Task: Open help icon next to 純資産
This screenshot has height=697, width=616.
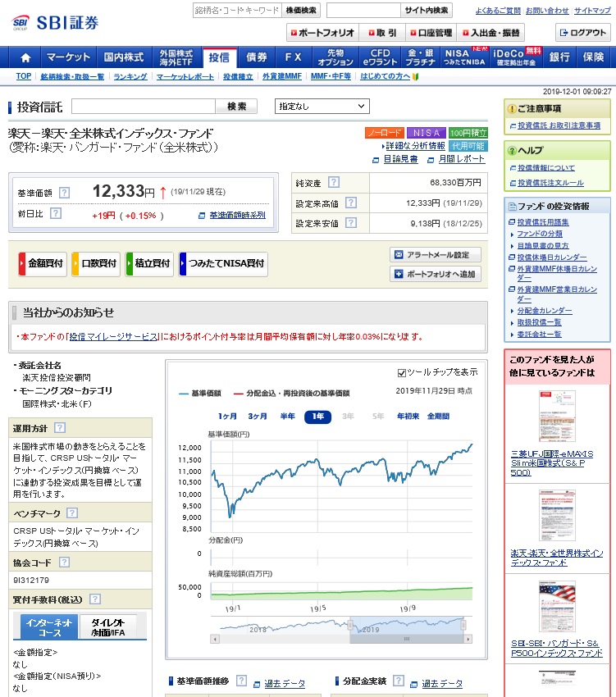Action: (x=334, y=182)
